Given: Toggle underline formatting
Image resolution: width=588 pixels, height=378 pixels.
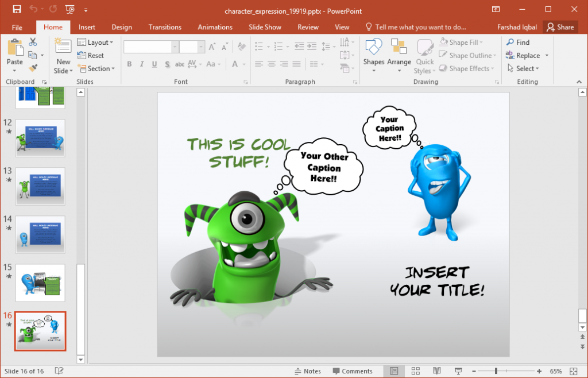Looking at the screenshot, I should click(153, 64).
